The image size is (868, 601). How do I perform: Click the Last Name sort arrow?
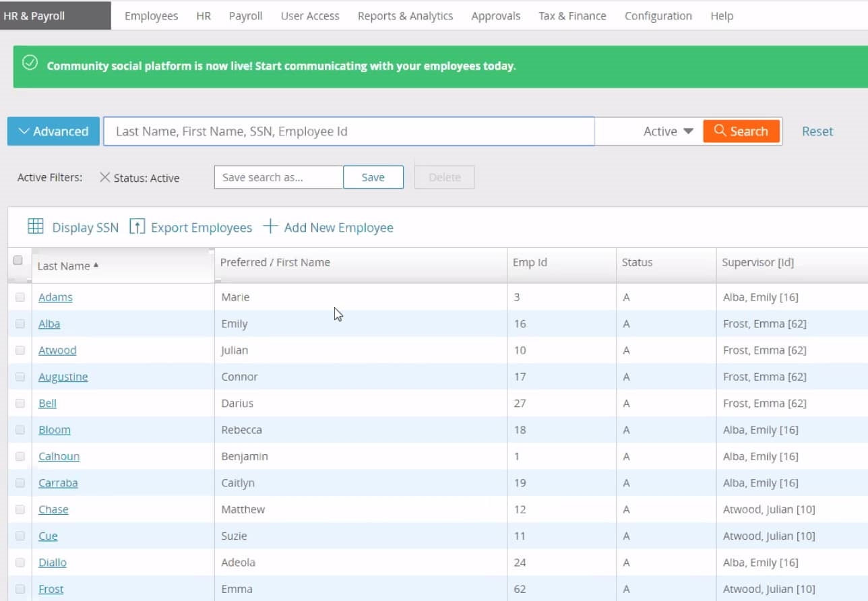96,265
